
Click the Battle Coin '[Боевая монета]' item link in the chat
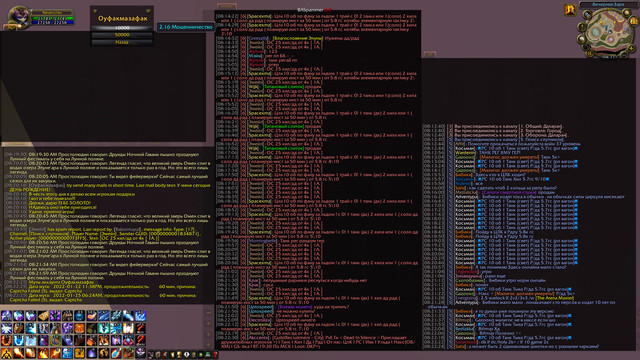point(295,307)
